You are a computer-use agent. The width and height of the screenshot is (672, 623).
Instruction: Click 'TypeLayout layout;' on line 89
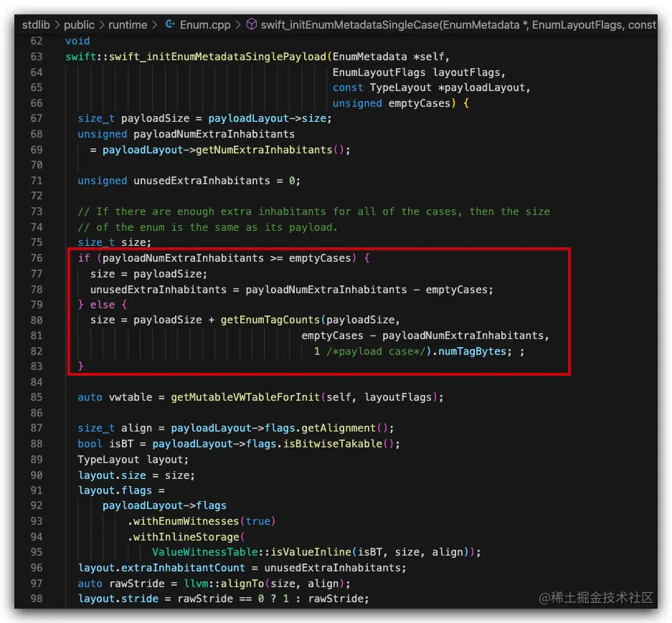pos(133,460)
